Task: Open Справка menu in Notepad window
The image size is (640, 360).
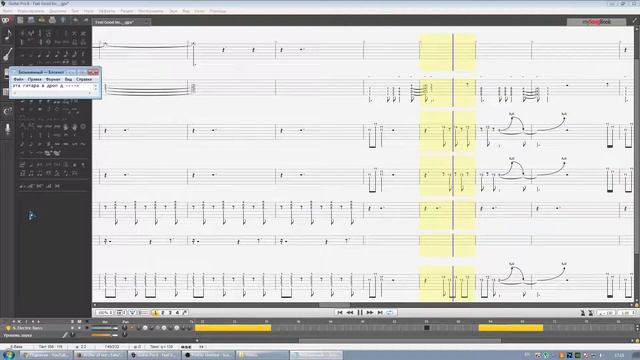Action: 84,79
